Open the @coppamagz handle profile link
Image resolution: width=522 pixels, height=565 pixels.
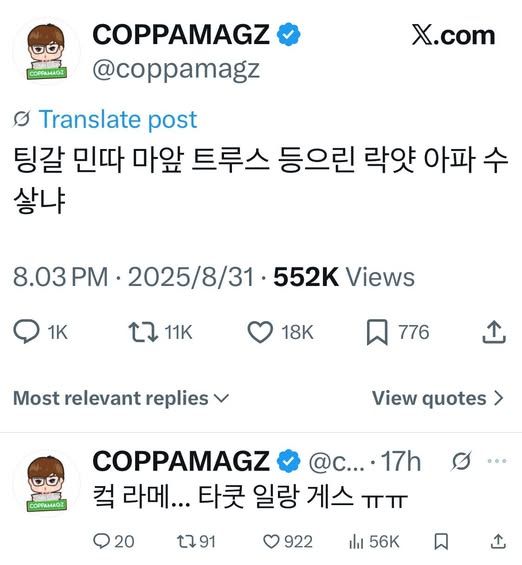click(176, 70)
